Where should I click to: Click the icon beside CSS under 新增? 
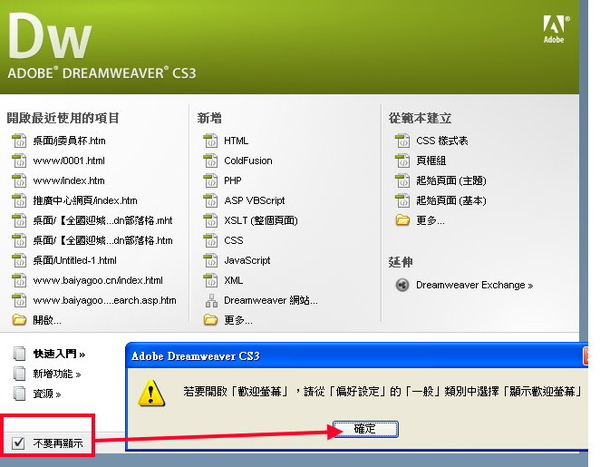[210, 240]
